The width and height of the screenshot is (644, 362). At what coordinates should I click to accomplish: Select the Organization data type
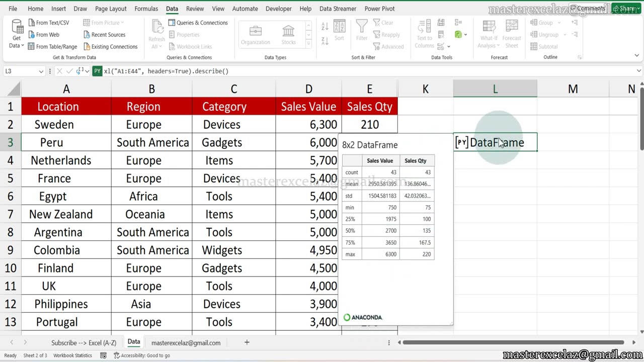256,35
